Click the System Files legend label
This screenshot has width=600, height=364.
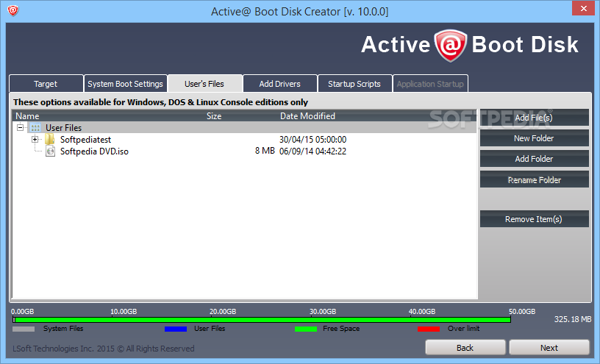(x=63, y=329)
